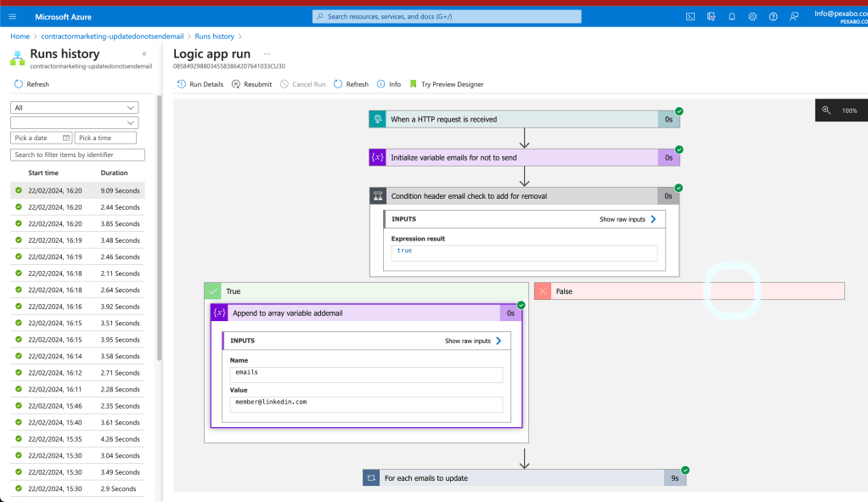Open Run Details
868x502 pixels.
pos(200,84)
